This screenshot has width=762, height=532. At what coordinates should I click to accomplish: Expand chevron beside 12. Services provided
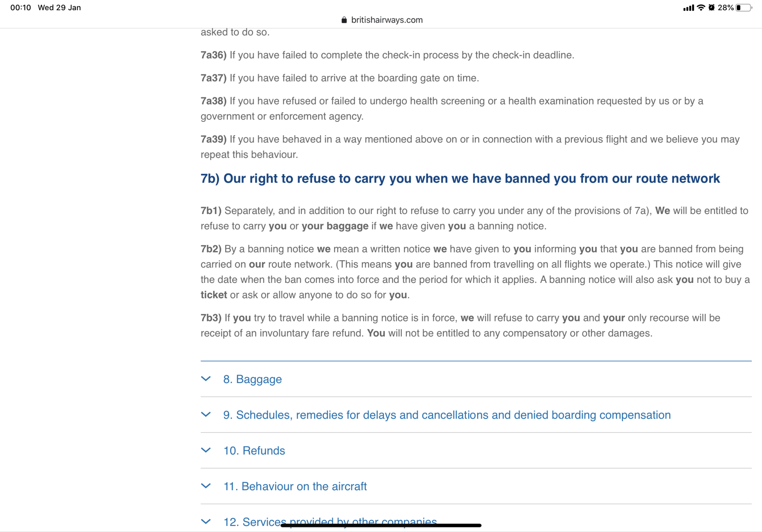pos(206,522)
